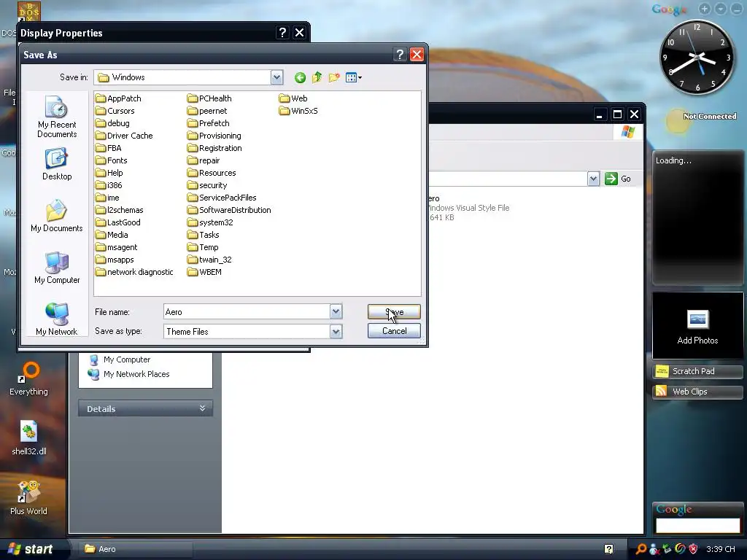The image size is (747, 560).
Task: Click the Aero taskbar button
Action: (x=135, y=549)
